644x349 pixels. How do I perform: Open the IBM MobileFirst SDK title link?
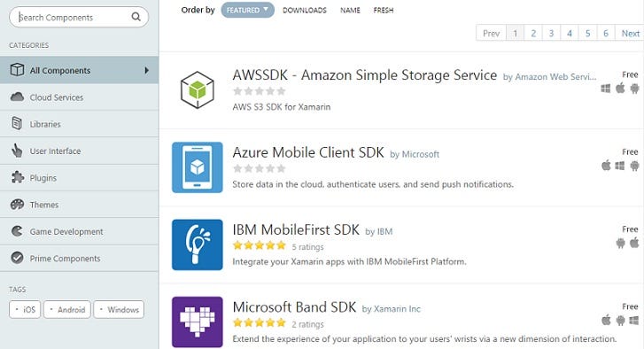296,229
